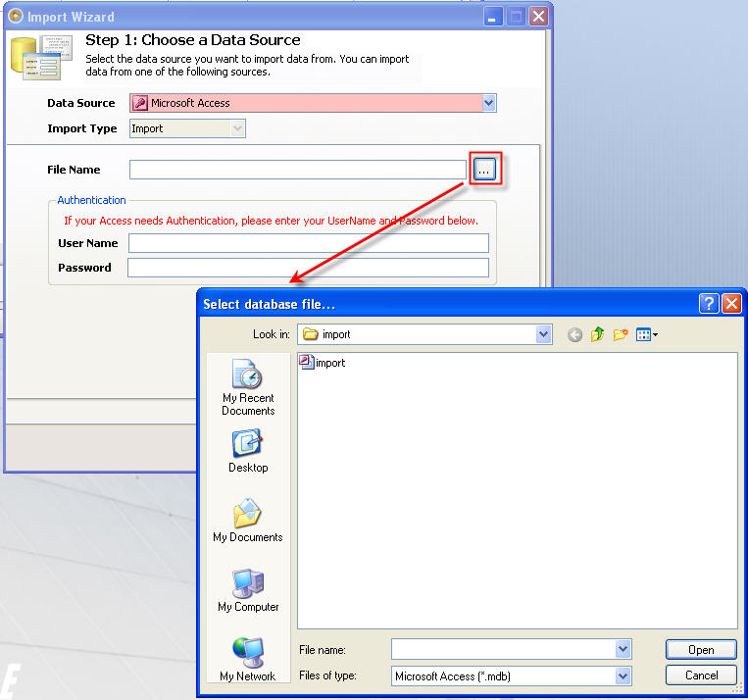Open My Computer in places bar

coord(248,591)
